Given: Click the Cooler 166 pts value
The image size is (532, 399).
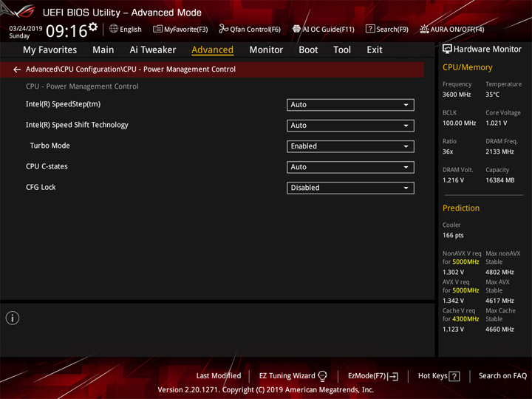Looking at the screenshot, I should [453, 236].
